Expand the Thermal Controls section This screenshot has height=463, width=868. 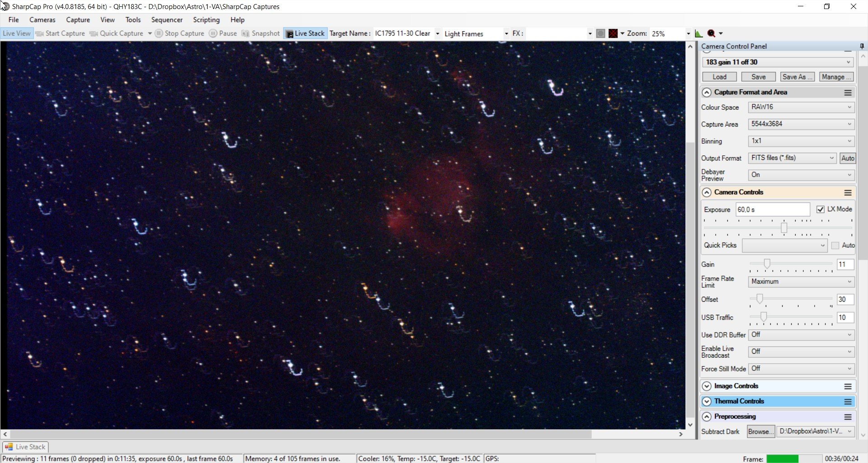(707, 401)
